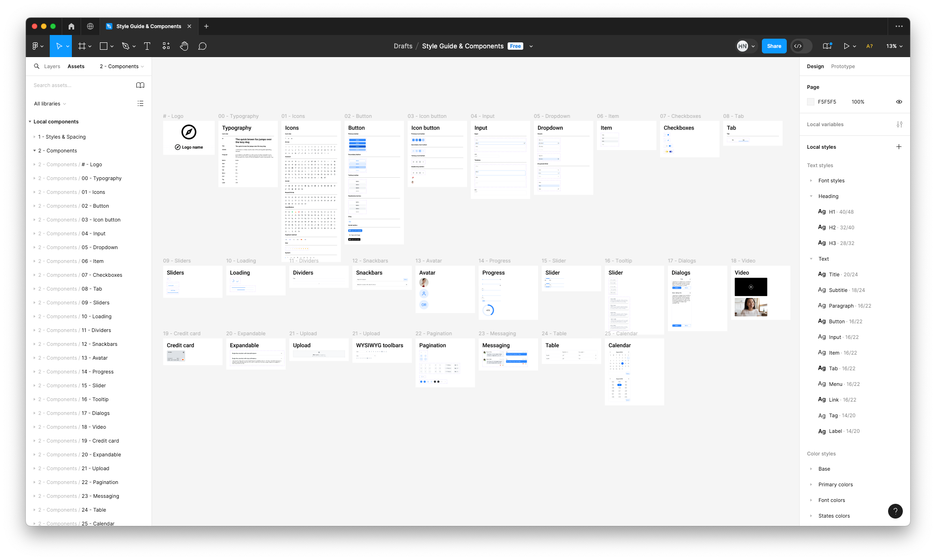Toggle Dev Mode switch
The height and width of the screenshot is (560, 936).
(801, 46)
